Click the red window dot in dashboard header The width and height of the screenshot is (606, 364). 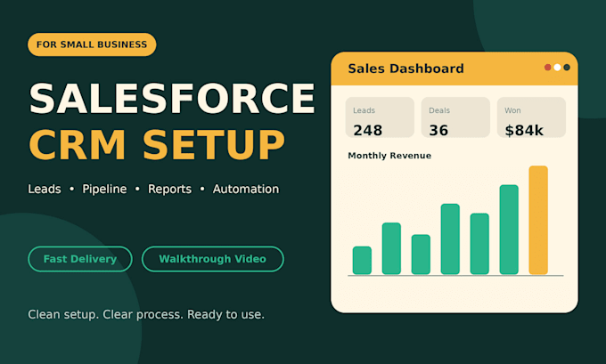(548, 68)
